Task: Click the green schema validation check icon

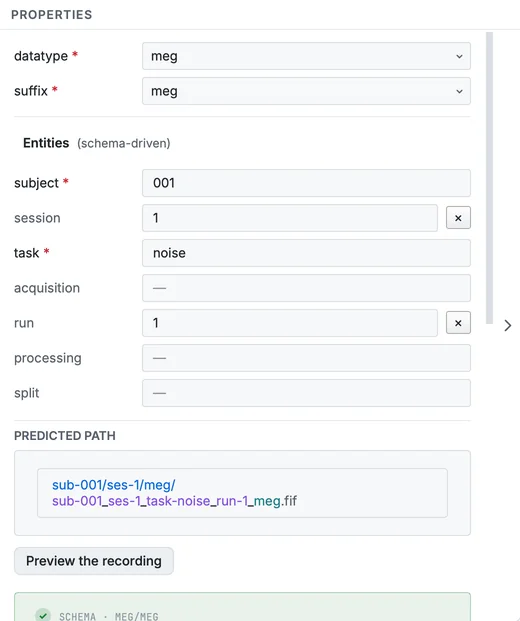Action: click(43, 615)
